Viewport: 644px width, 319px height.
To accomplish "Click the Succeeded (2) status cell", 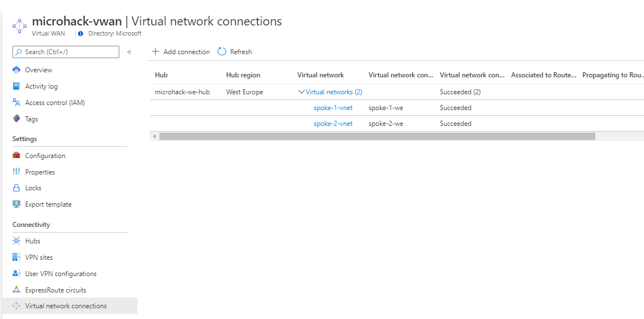I will pos(460,92).
